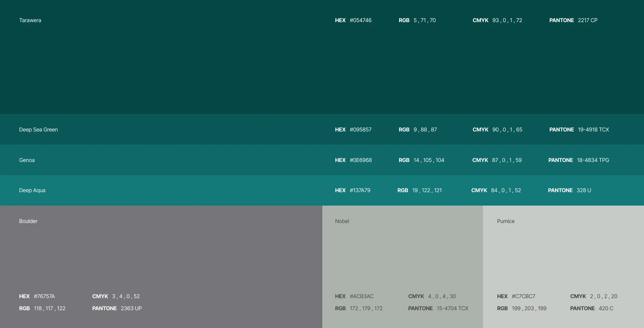
Task: Click RGB value 199, 203, 199
Action: 529,308
